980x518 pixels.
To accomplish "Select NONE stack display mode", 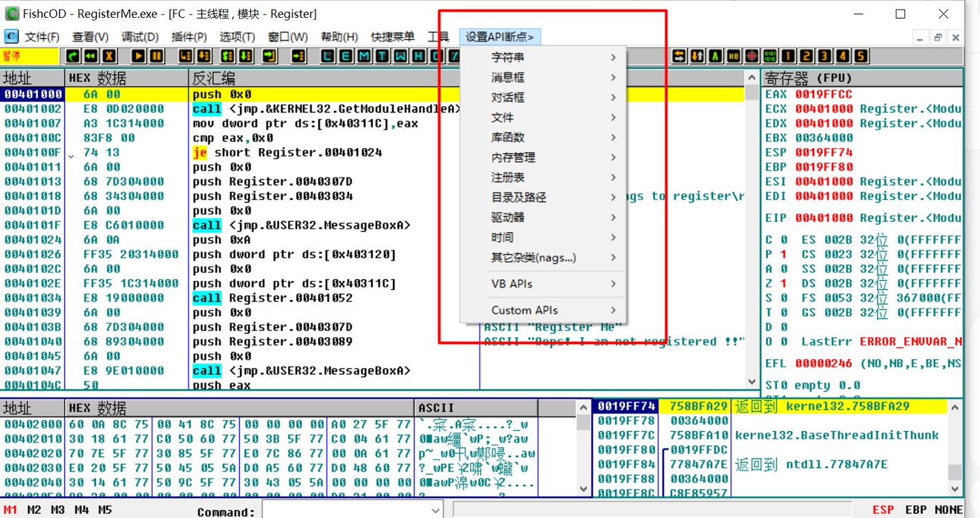I will coord(948,510).
